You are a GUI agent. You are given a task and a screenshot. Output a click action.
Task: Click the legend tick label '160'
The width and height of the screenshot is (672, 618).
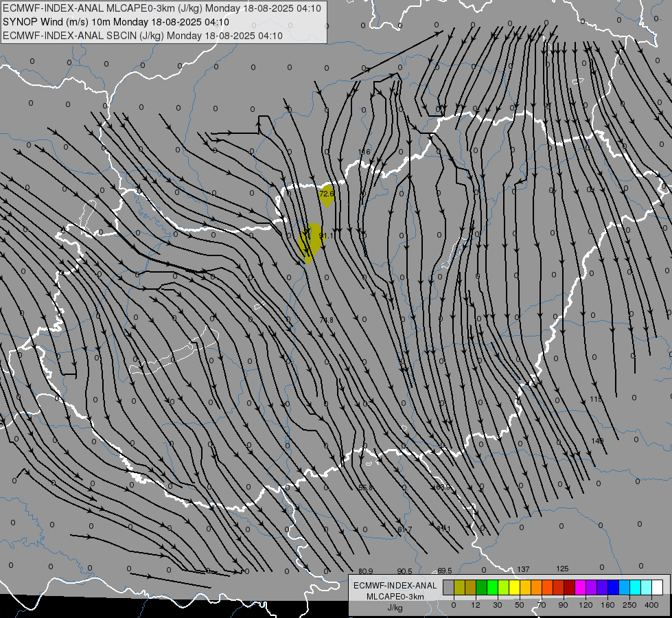pos(607,605)
